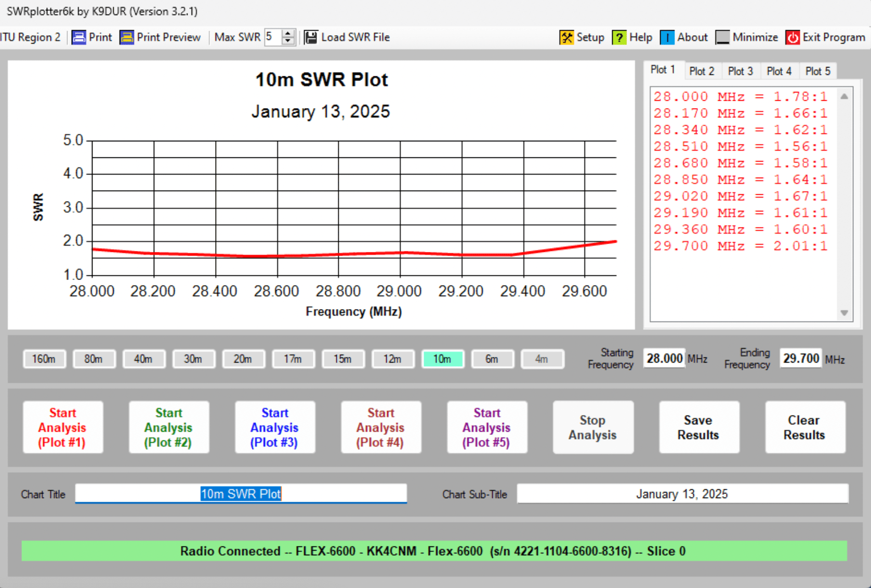
Task: Click the Print printer icon
Action: (x=78, y=37)
